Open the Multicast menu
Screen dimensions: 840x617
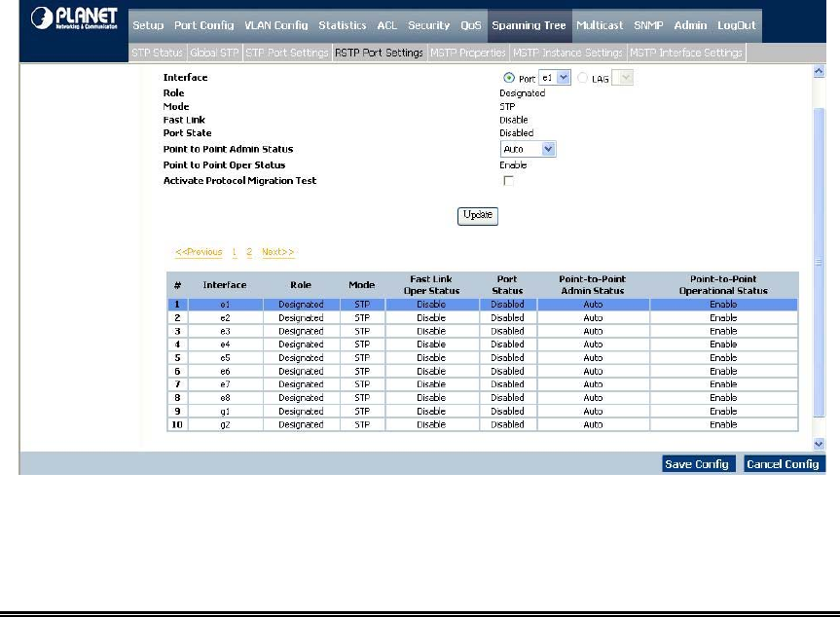click(600, 25)
